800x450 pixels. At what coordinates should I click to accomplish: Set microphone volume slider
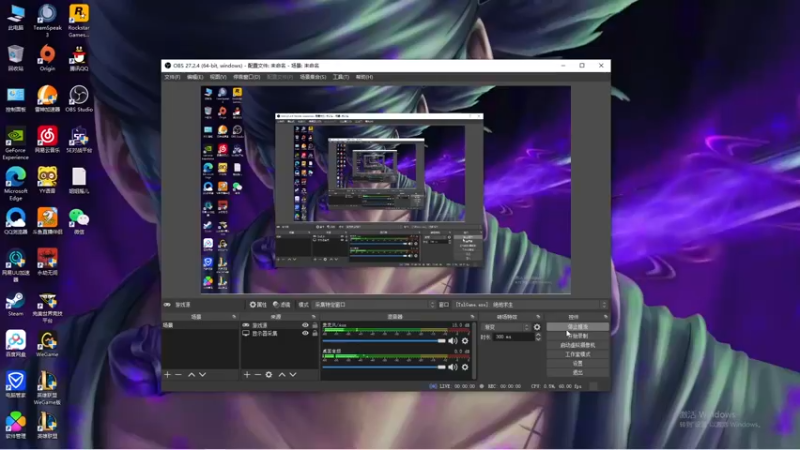pos(384,341)
